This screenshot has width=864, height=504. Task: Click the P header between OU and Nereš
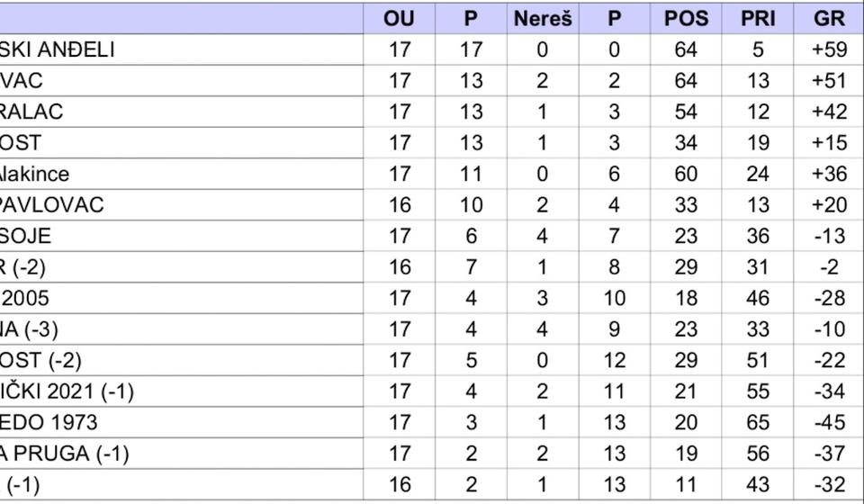[471, 18]
